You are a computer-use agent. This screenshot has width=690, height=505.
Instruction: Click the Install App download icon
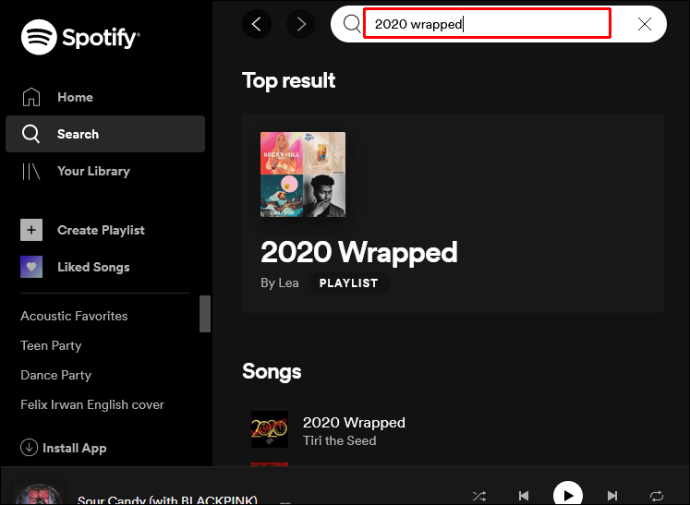29,447
